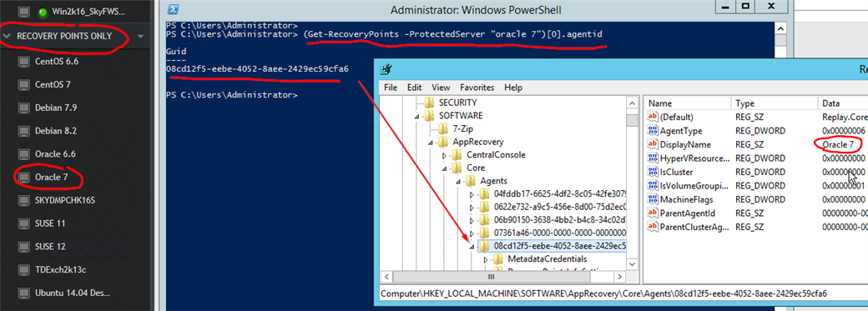Expand the MetadataCredentials key
Viewport: 868px width, 311px height.
486,259
